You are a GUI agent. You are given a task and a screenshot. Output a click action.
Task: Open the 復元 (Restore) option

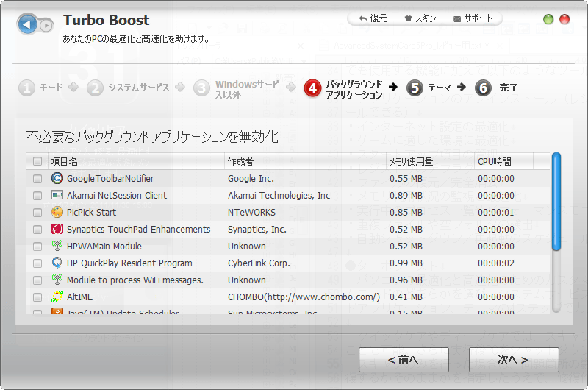coord(373,18)
